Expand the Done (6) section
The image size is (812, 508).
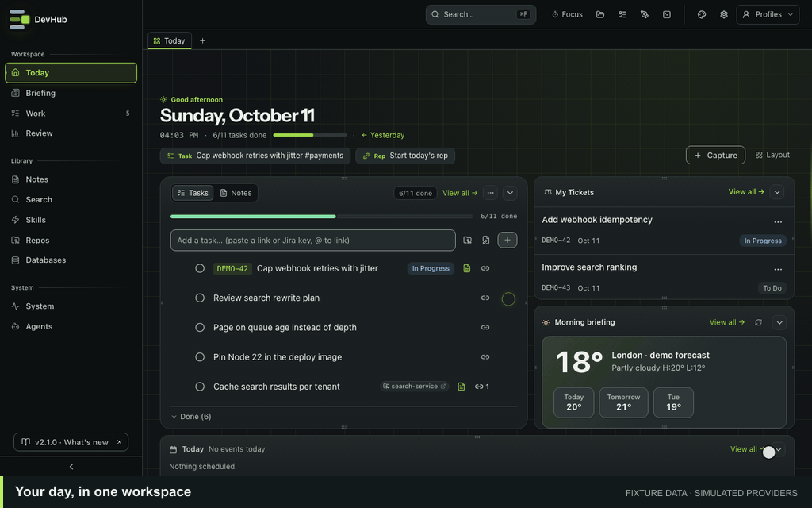click(x=191, y=417)
